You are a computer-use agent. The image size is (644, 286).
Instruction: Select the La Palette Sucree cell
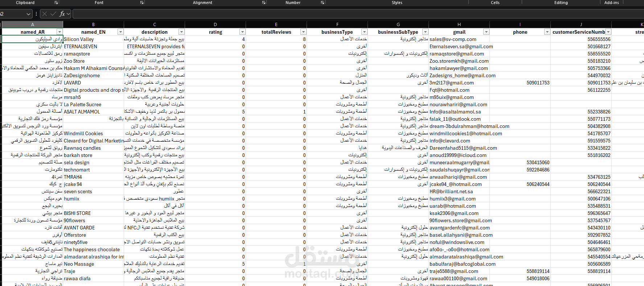pos(93,104)
